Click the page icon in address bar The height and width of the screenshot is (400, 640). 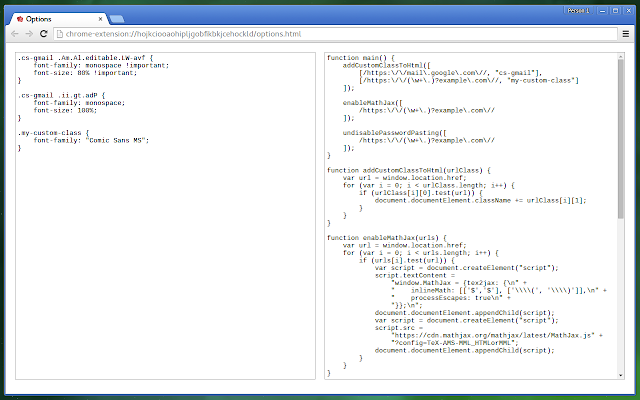[x=60, y=34]
